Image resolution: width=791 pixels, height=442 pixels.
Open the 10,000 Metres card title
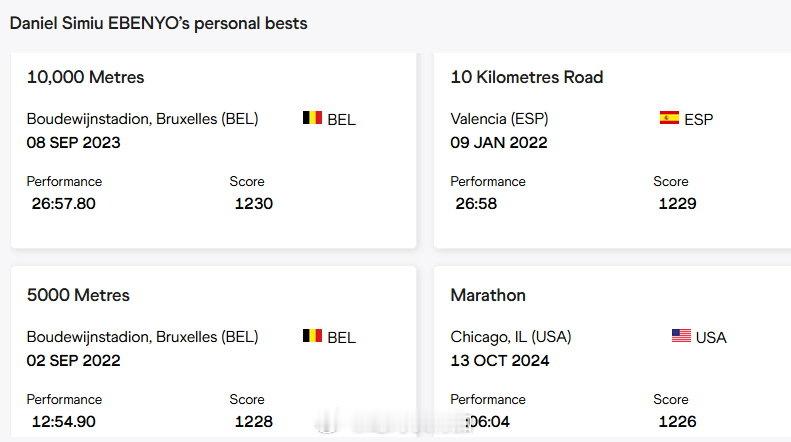point(85,77)
